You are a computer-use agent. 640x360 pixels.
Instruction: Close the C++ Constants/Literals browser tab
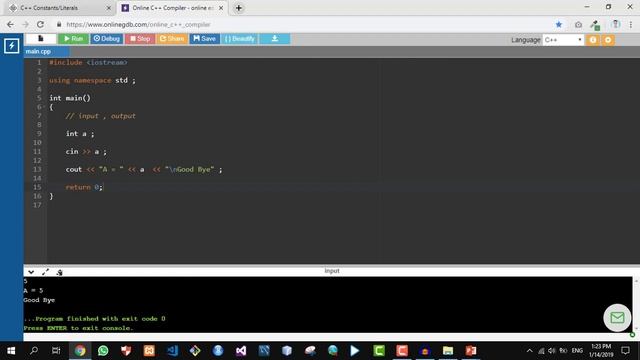tap(109, 8)
